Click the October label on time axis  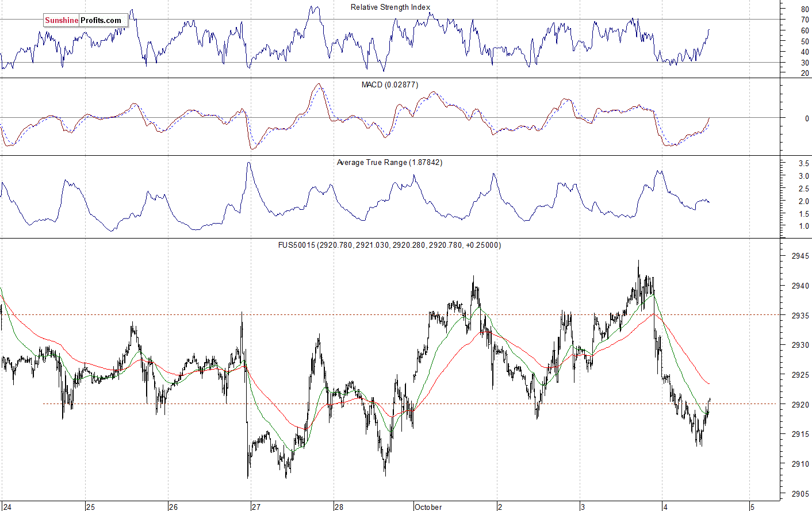(428, 507)
